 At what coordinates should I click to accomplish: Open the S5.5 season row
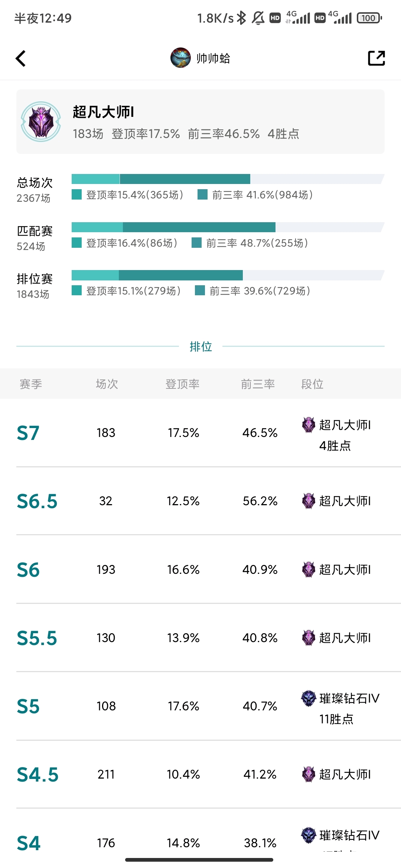pyautogui.click(x=200, y=638)
